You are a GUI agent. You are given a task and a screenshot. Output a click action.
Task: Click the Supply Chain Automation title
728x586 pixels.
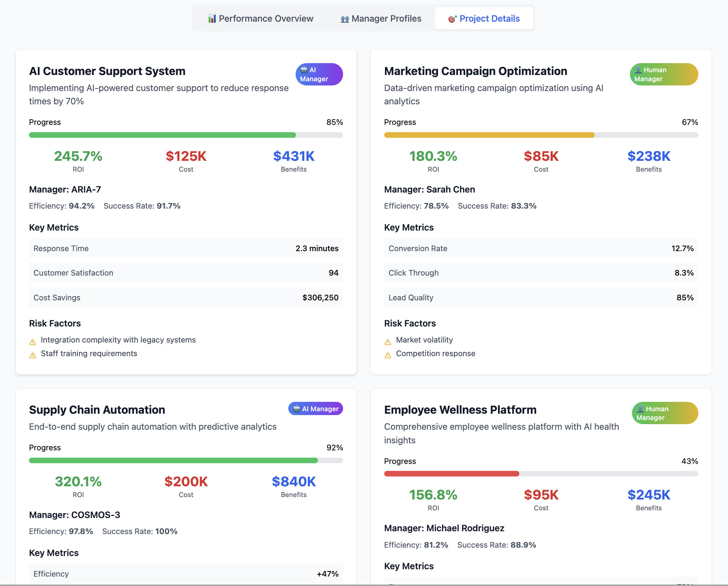click(x=97, y=410)
